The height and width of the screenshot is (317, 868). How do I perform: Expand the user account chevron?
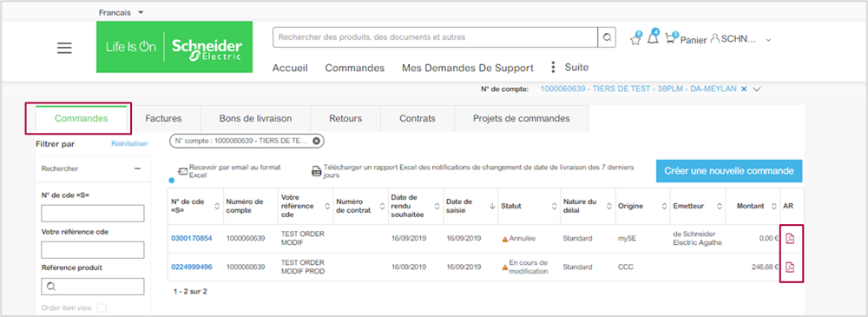[768, 40]
